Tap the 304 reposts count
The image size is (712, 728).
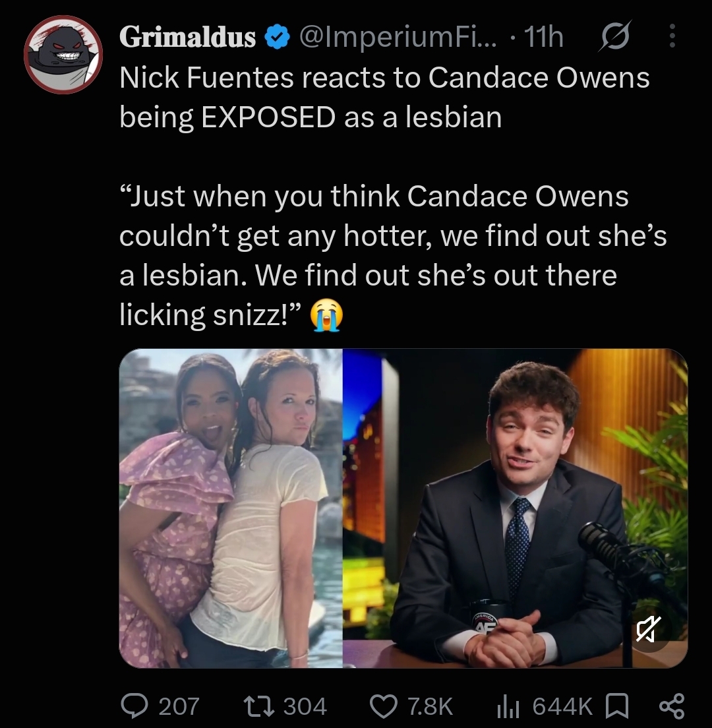[305, 706]
